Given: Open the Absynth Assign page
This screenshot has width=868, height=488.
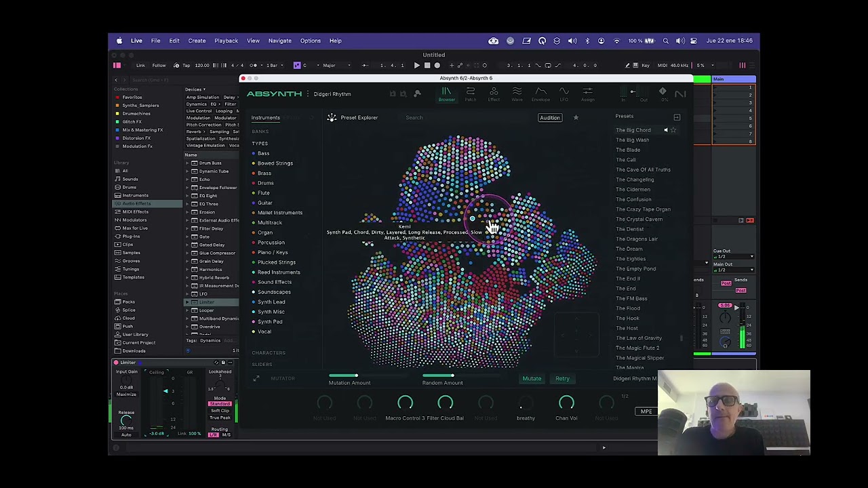Looking at the screenshot, I should coord(587,94).
